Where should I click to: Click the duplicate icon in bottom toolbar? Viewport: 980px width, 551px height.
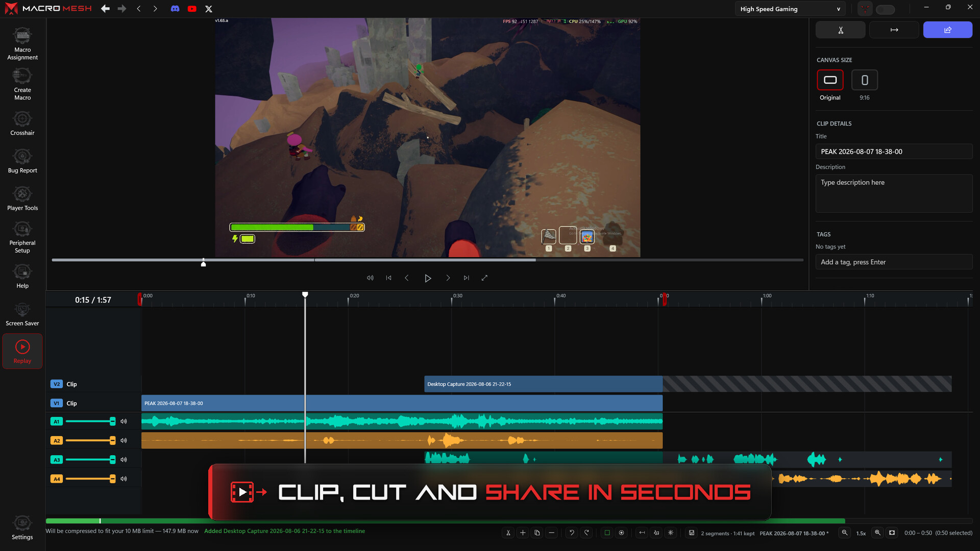(537, 533)
